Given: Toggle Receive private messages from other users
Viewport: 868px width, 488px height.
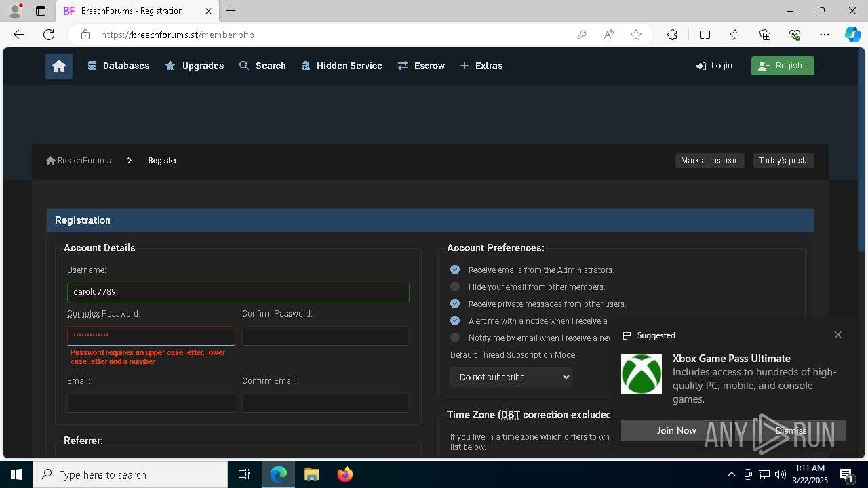Looking at the screenshot, I should coord(455,304).
